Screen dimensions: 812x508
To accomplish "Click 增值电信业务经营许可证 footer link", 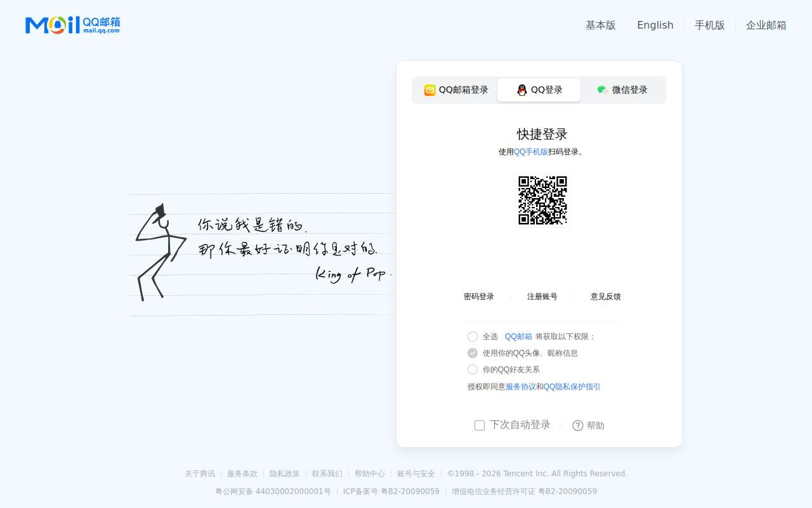I will coord(524,491).
